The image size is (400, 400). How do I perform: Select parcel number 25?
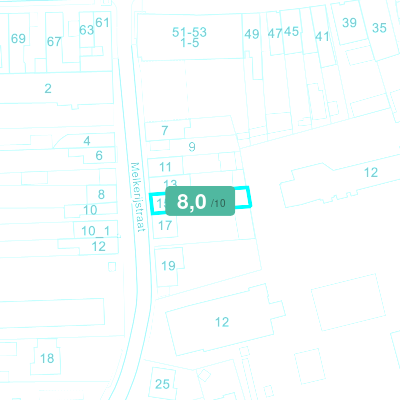162,384
